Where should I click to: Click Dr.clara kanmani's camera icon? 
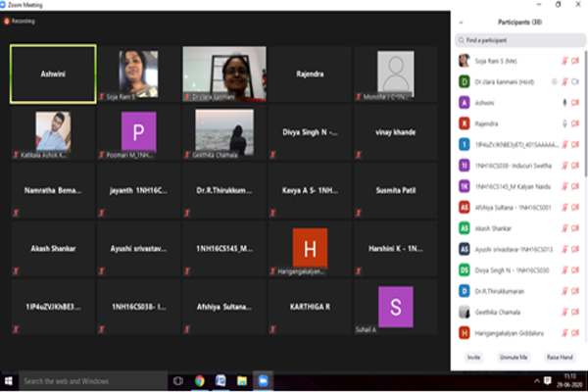click(576, 81)
